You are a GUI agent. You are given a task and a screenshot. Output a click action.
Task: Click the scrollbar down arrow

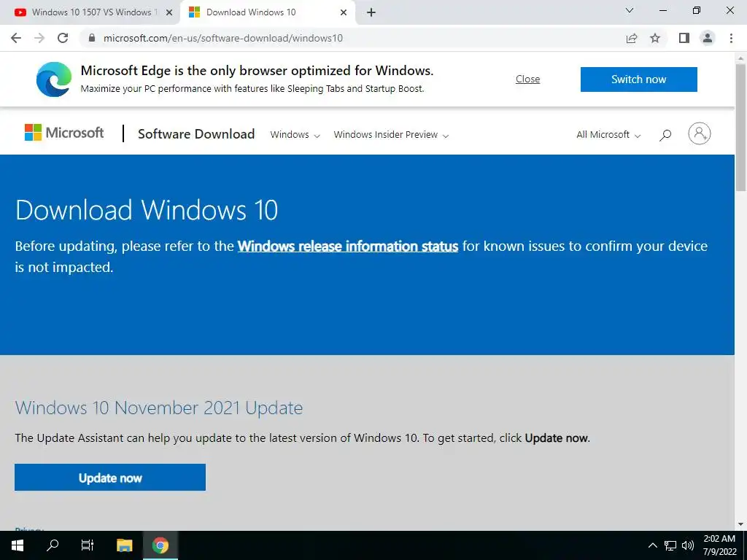(740, 524)
